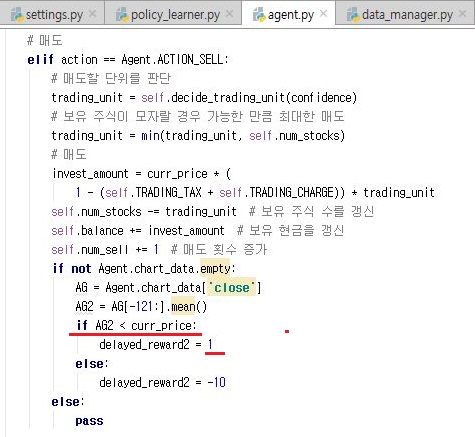The width and height of the screenshot is (475, 437).
Task: Click 'TRADING_CHARGE' in the code
Action: coord(292,192)
